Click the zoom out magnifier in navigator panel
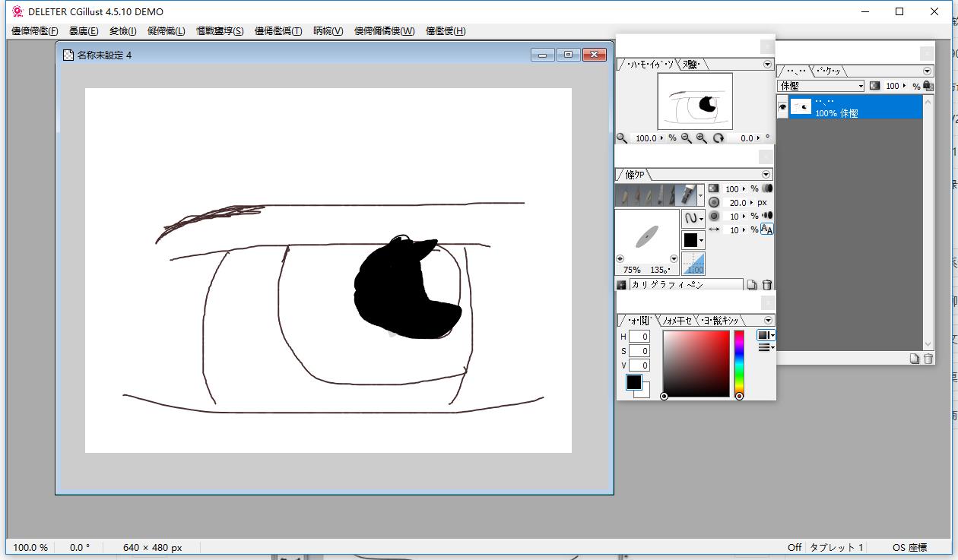 687,138
